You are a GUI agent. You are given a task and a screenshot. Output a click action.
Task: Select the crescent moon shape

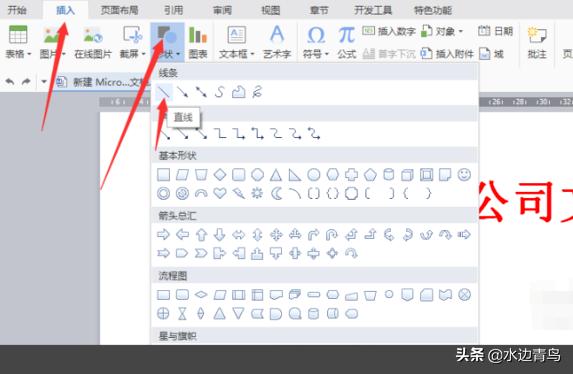pos(276,193)
